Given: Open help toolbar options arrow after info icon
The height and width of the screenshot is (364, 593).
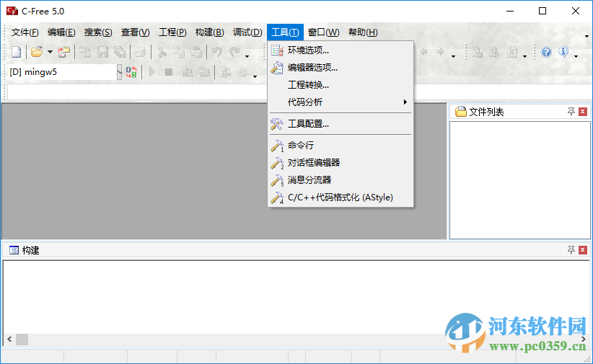Looking at the screenshot, I should 576,56.
